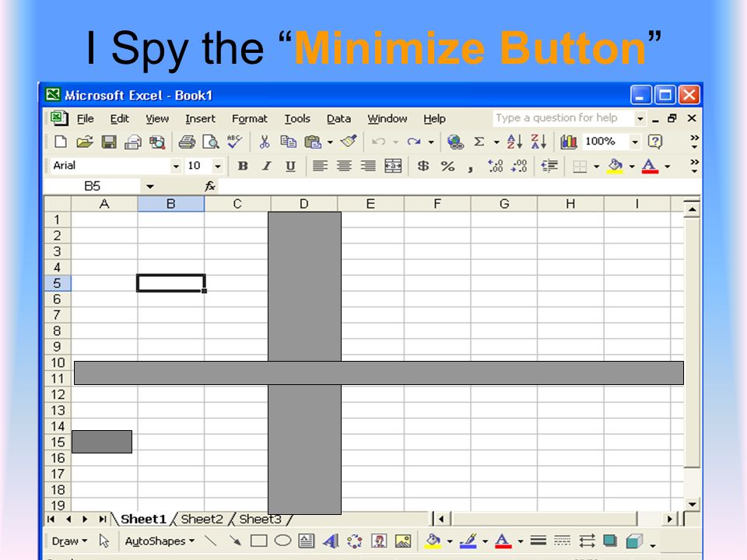Toggle the Select Objects pointer tool

(x=103, y=541)
